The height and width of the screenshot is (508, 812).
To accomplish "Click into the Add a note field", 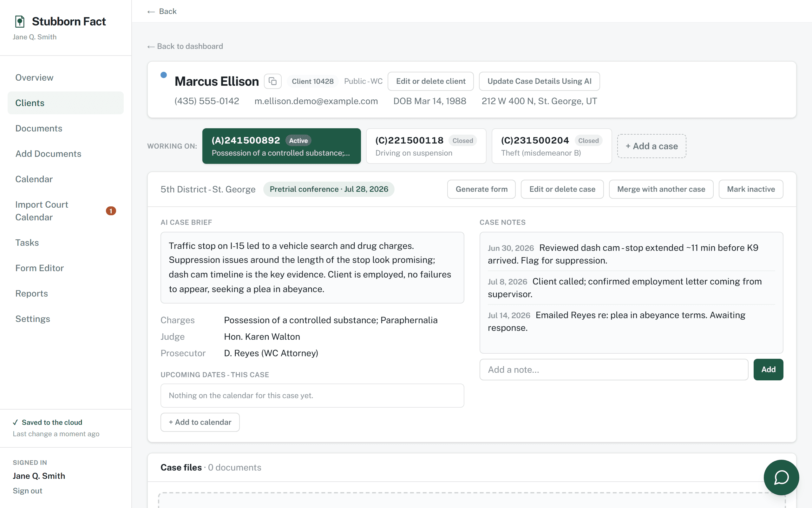I will tap(614, 370).
